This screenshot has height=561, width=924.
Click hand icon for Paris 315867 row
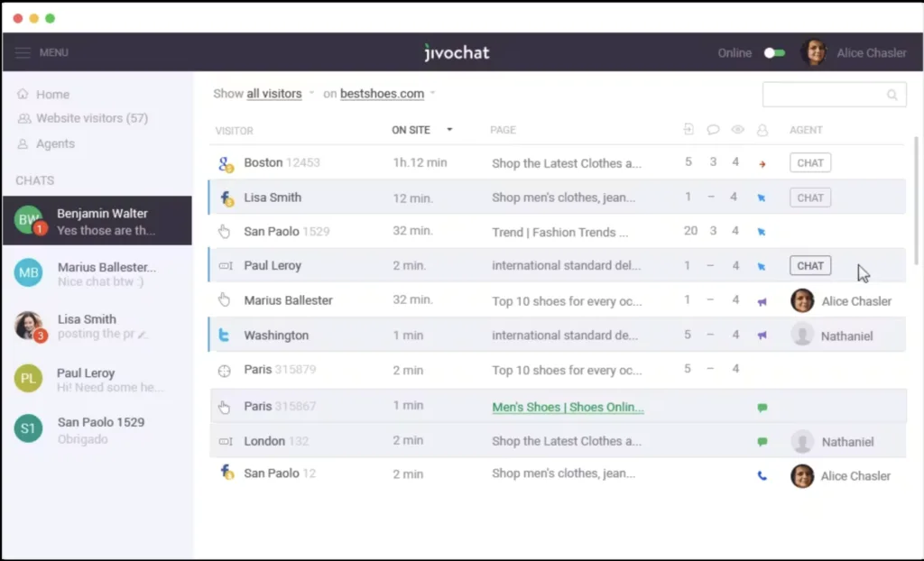tap(224, 407)
